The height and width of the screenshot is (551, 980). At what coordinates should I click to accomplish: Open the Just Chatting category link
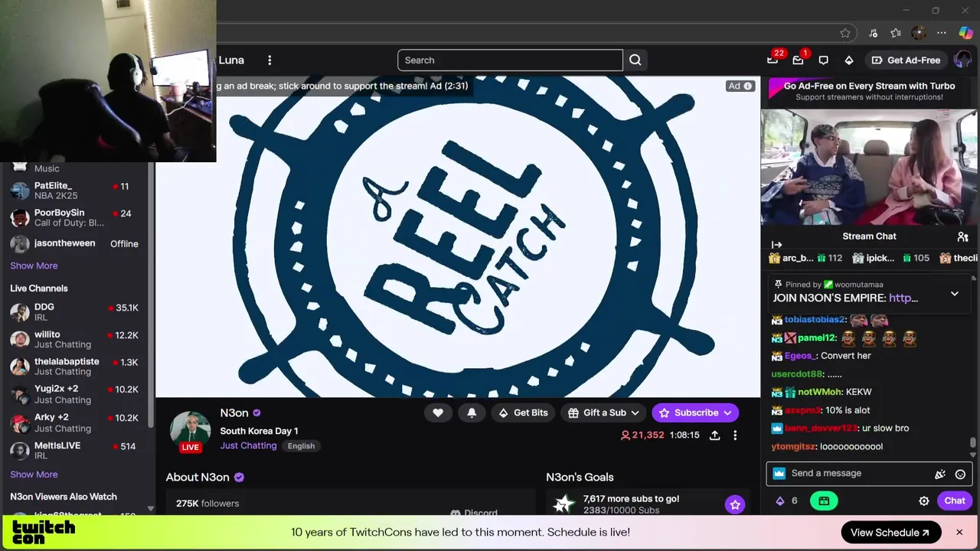click(248, 445)
